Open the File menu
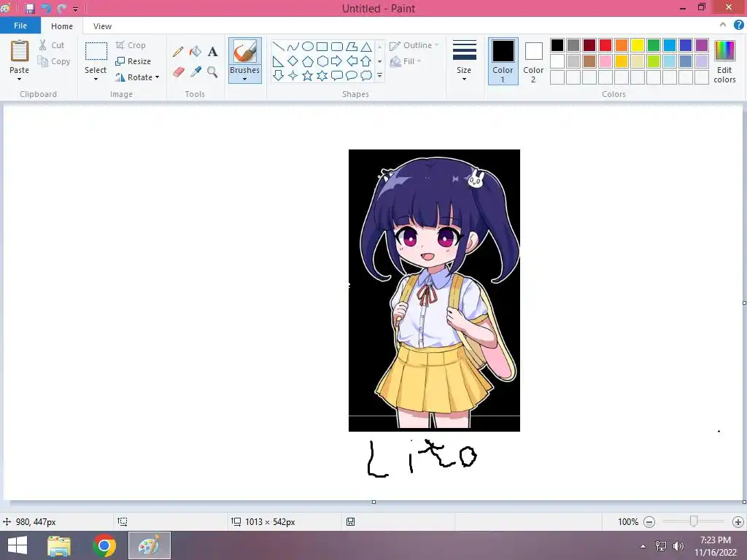This screenshot has width=747, height=560. [x=20, y=26]
